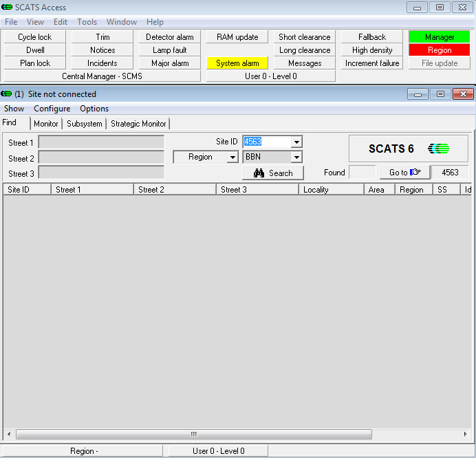Screen dimensions: 476x458
Task: Click the yellow System alarm indicator
Action: (237, 63)
